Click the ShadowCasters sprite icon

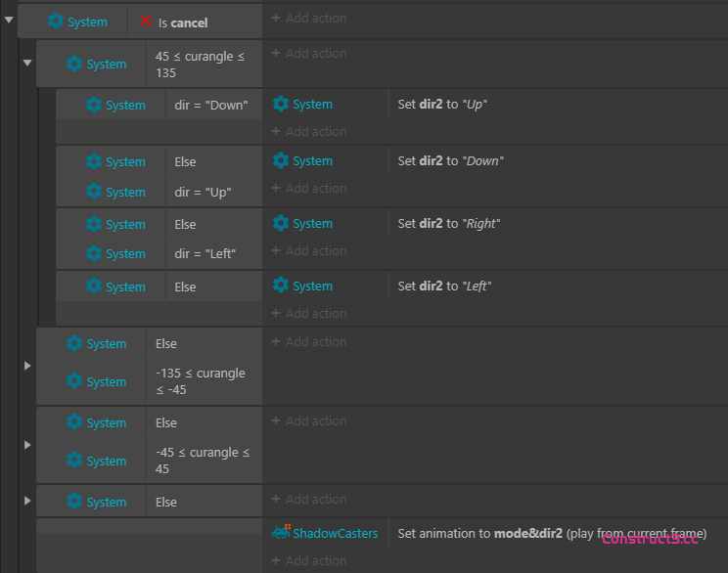point(281,533)
